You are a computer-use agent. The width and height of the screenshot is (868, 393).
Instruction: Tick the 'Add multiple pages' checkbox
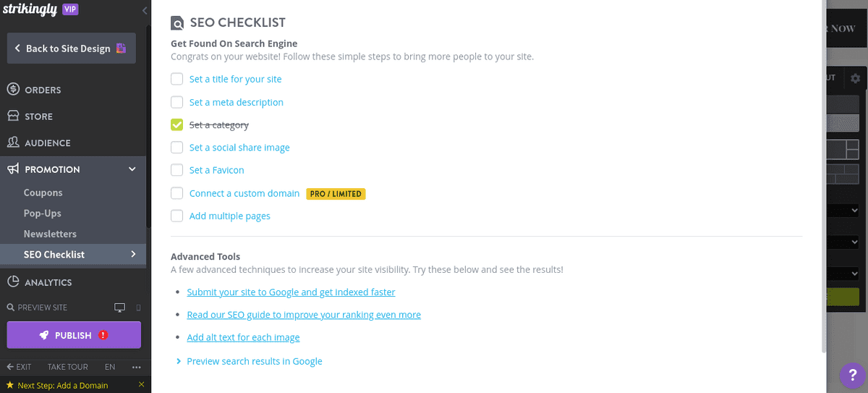click(x=176, y=216)
